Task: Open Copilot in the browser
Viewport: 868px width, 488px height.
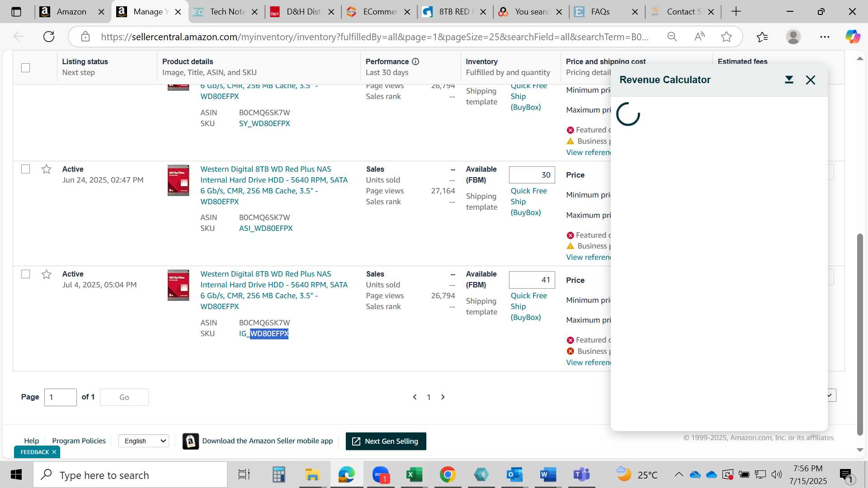Action: coord(853,37)
